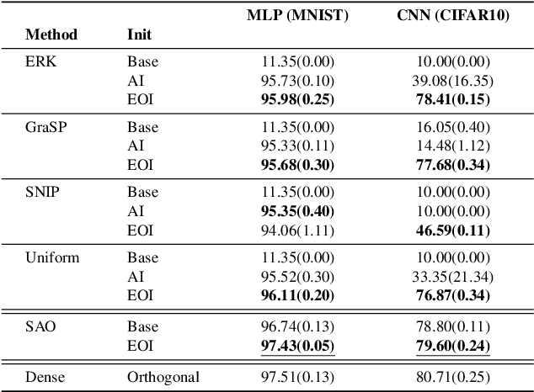
Task: Select the bold 78.41(0.15) value
Action: (455, 100)
